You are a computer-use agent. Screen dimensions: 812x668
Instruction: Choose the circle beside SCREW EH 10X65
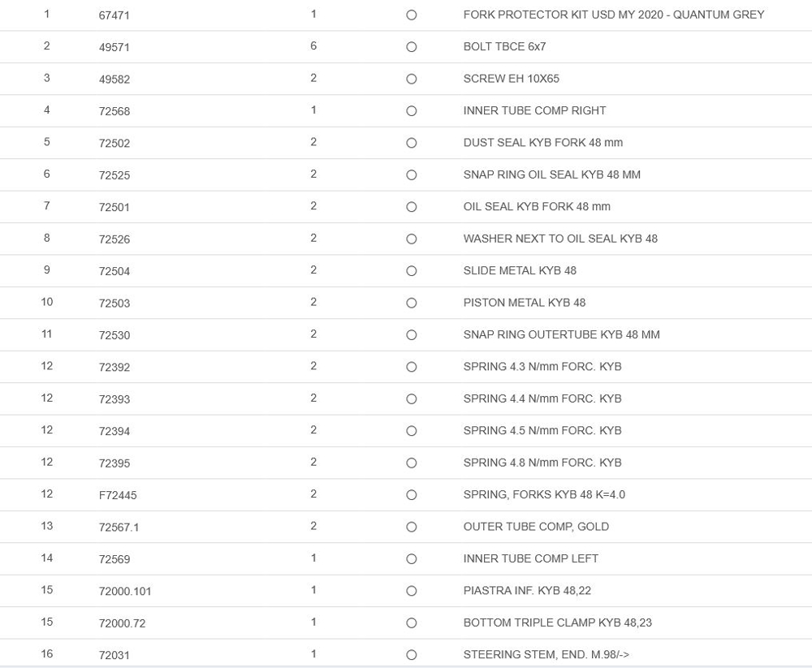(x=411, y=80)
